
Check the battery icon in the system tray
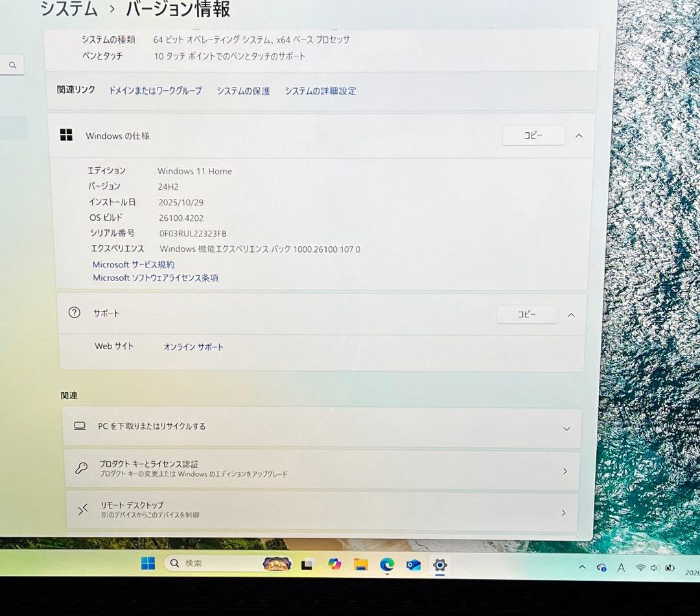click(669, 567)
